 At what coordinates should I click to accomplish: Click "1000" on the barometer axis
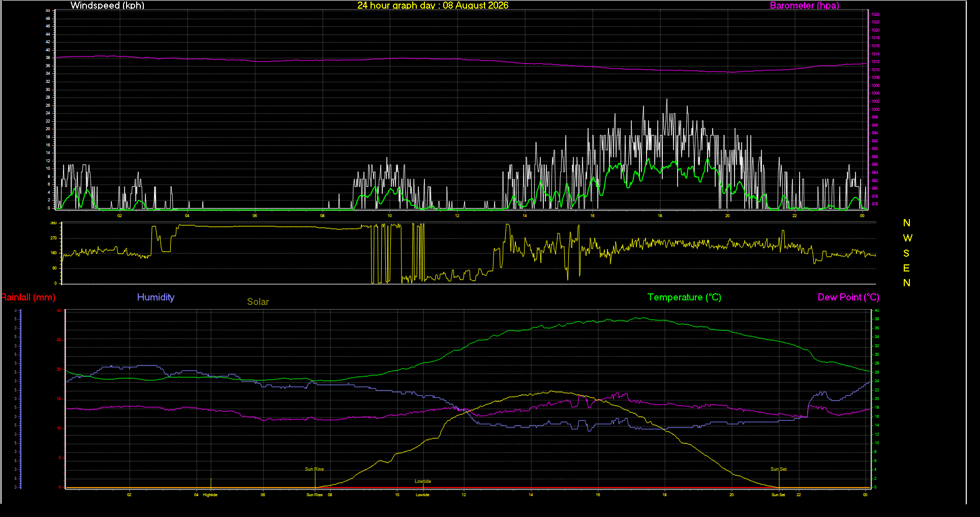(875, 109)
